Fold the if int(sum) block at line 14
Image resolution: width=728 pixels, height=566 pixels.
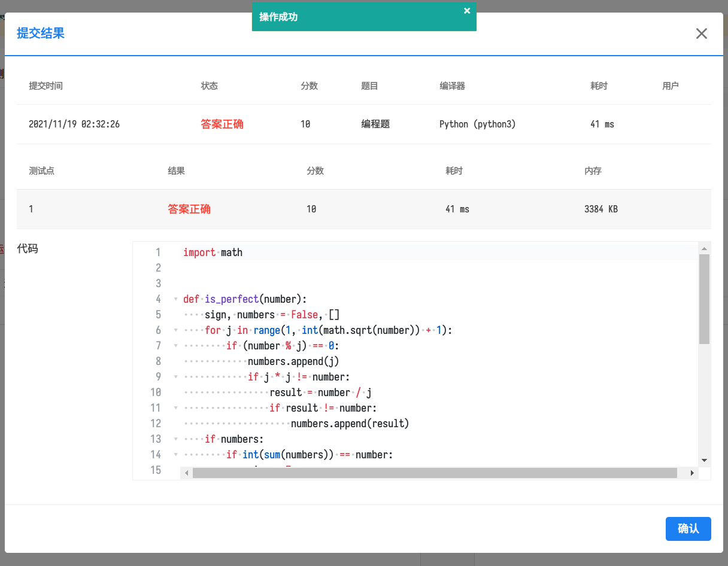175,455
